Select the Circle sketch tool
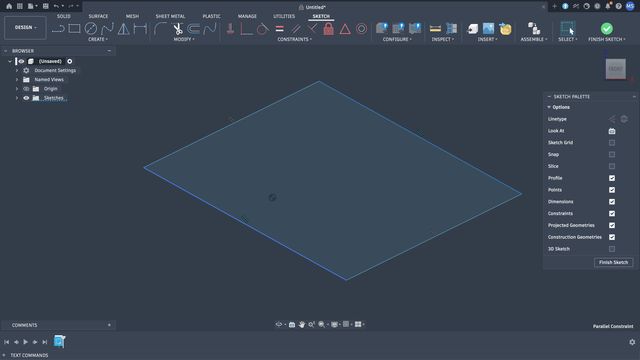This screenshot has width=640, height=360. pos(91,29)
